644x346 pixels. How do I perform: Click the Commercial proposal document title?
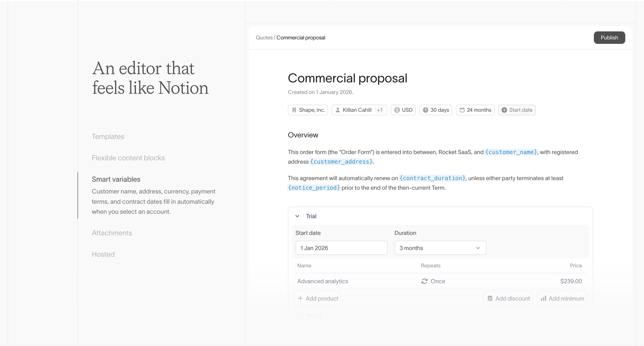[347, 78]
